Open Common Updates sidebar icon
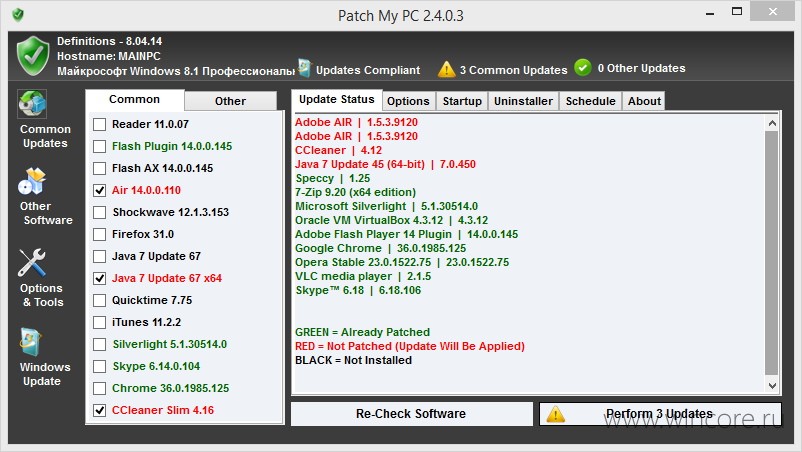 point(33,104)
